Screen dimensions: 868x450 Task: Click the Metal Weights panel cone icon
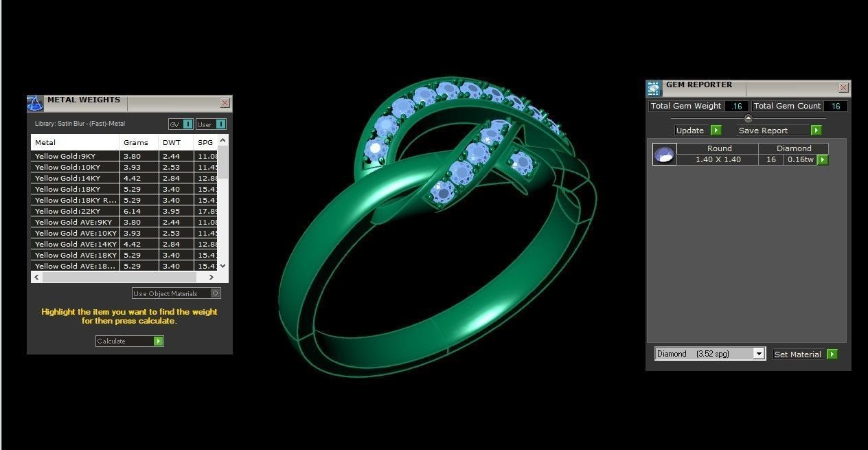pos(35,103)
